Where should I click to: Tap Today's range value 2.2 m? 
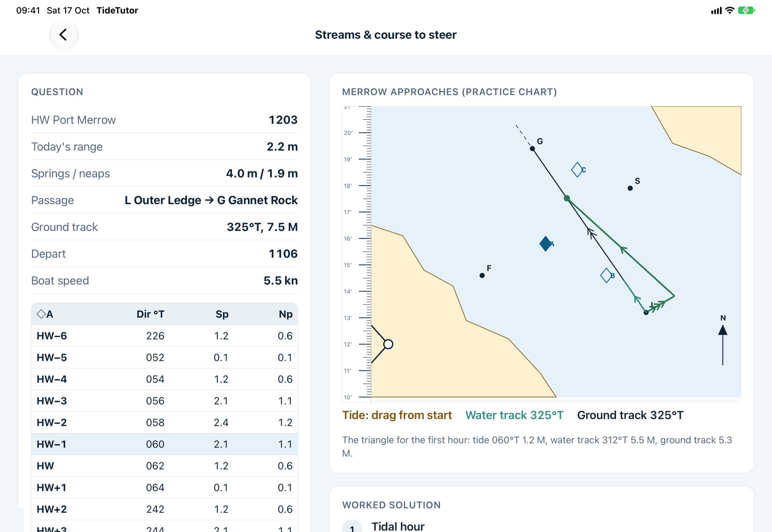pyautogui.click(x=282, y=147)
